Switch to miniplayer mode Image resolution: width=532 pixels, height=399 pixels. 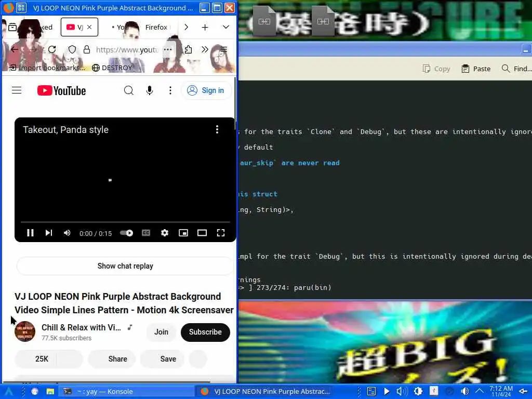click(183, 233)
